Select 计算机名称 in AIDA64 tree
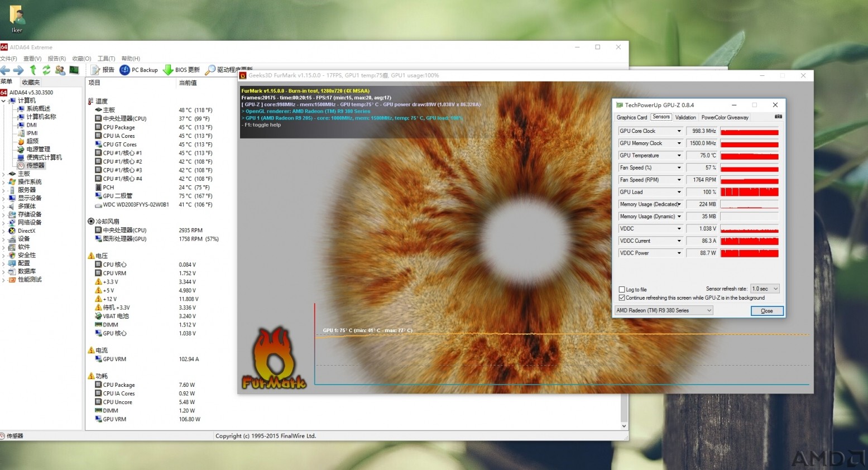The image size is (868, 470). [41, 117]
